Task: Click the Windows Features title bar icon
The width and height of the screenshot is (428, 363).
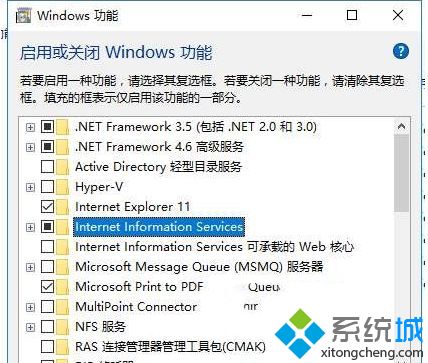Action: click(x=24, y=16)
